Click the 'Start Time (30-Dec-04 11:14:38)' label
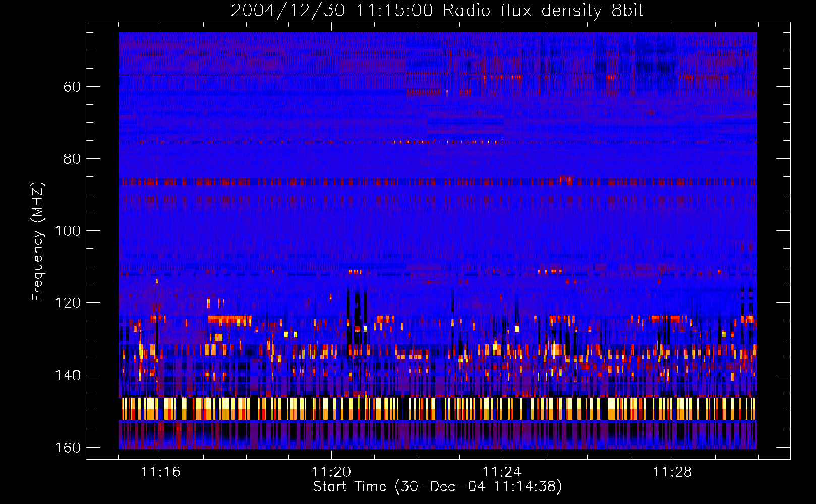816x504 pixels. (437, 487)
